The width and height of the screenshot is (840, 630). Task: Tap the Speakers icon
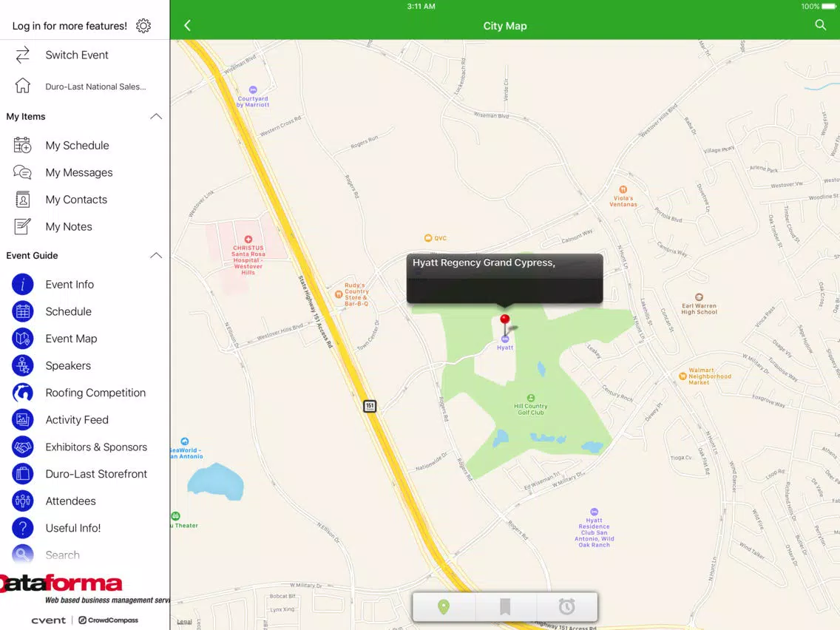click(22, 365)
